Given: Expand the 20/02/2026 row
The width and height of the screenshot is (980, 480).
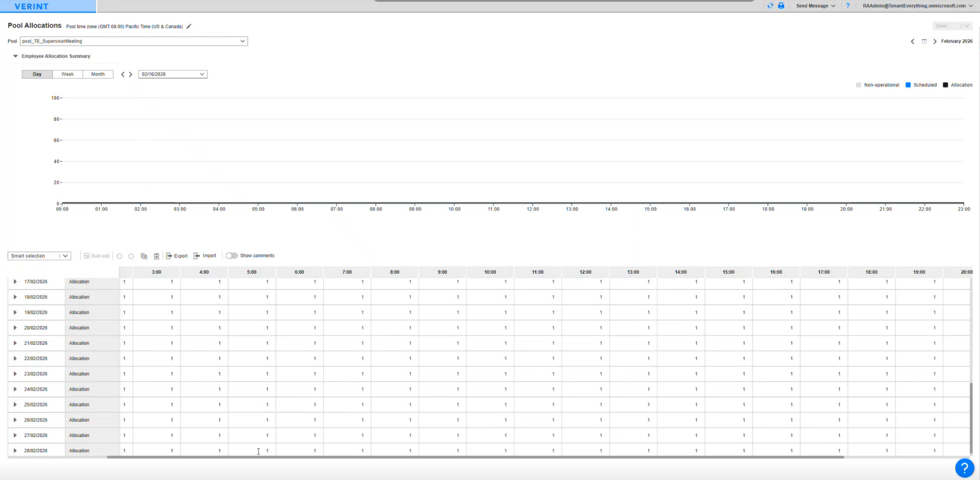Looking at the screenshot, I should (x=15, y=328).
